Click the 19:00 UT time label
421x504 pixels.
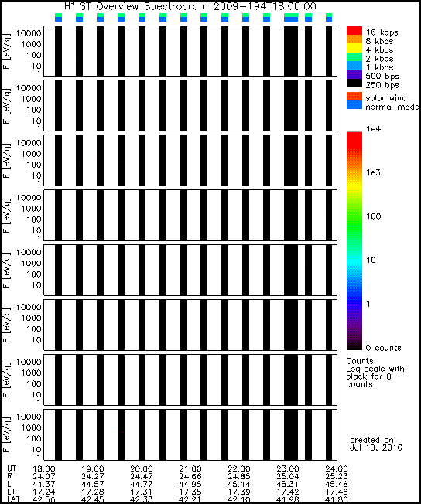(x=93, y=469)
